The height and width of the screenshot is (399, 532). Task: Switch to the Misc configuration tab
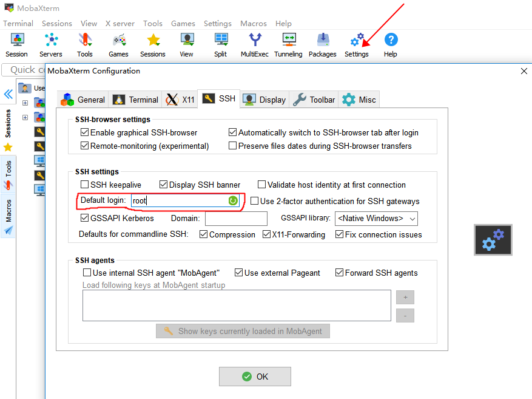[359, 100]
